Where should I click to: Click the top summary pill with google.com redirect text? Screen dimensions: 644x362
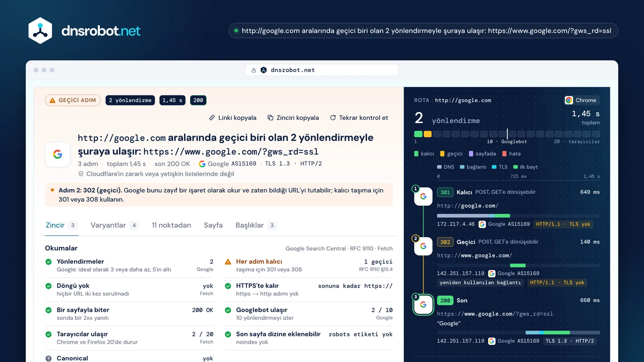423,31
